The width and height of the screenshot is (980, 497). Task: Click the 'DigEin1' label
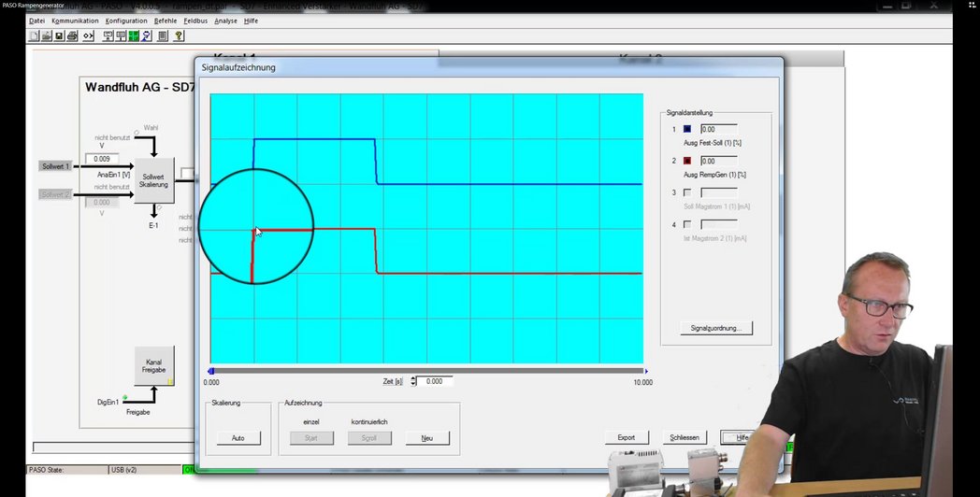108,402
